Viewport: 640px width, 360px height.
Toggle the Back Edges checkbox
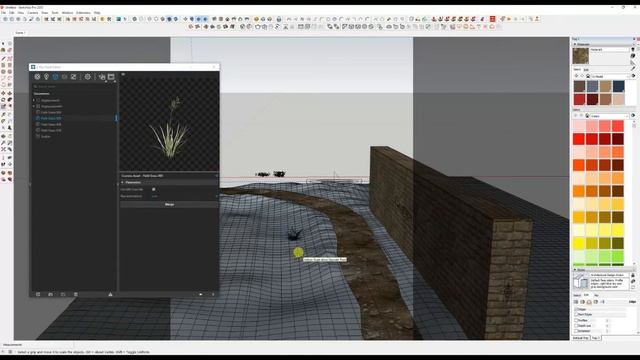[576, 315]
